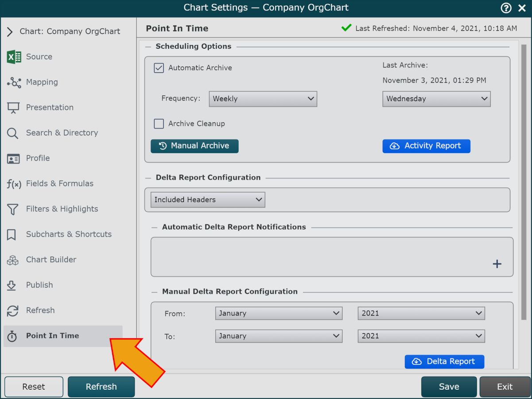
Task: Open Mapping via its node icon
Action: [14, 82]
